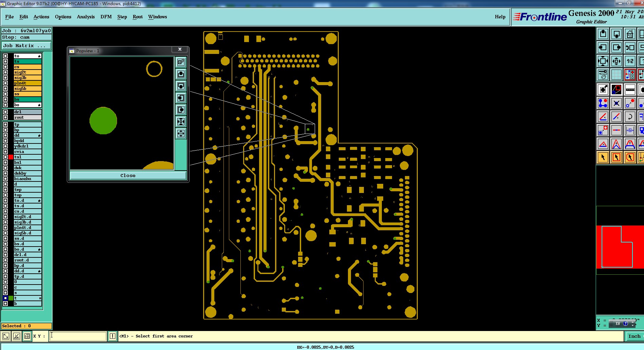Image resolution: width=644 pixels, height=350 pixels.
Task: Click the pan right icon in main toolbar
Action: [x=617, y=47]
